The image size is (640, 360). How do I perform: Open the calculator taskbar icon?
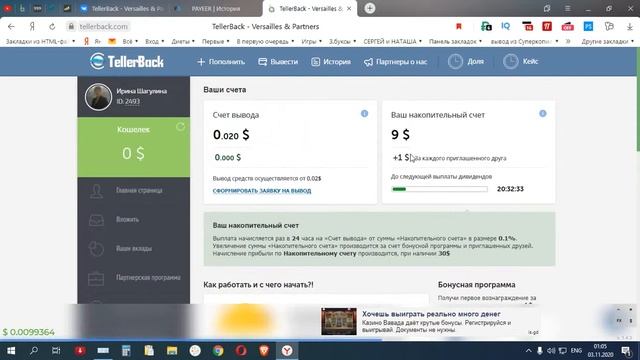click(x=126, y=351)
